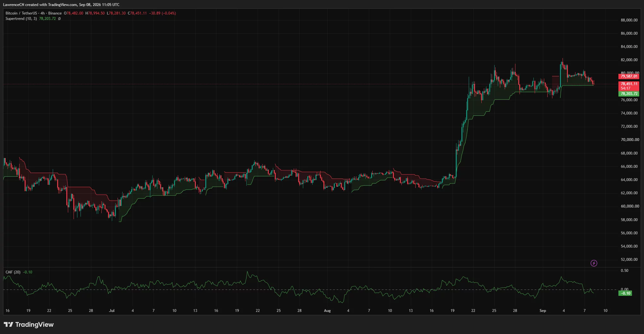Click the CMF (20) indicator label

pyautogui.click(x=13, y=272)
